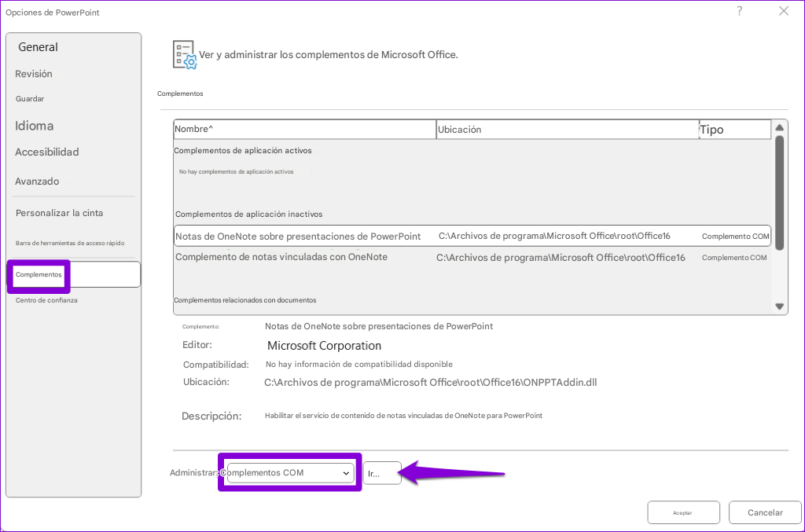The image size is (805, 532).
Task: Select the Guardar category
Action: click(x=31, y=98)
